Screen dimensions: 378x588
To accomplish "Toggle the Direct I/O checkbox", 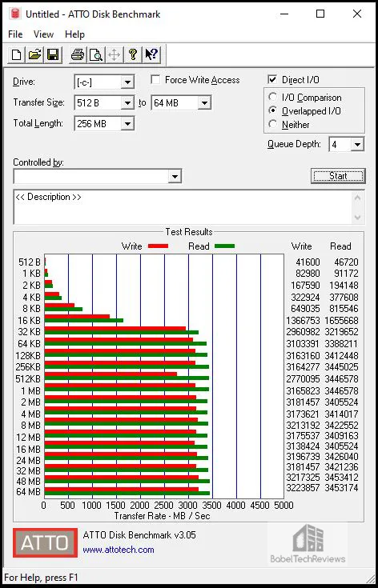I will coord(272,80).
